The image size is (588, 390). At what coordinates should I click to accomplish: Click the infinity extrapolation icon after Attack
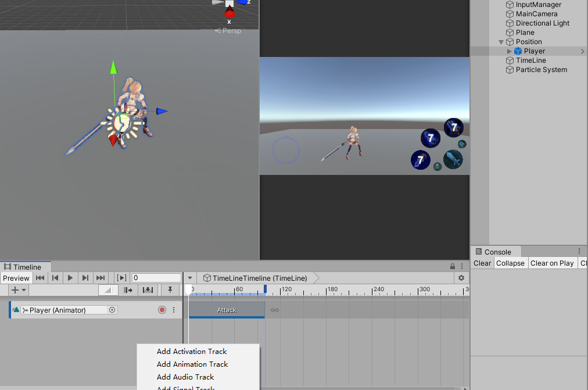[275, 310]
